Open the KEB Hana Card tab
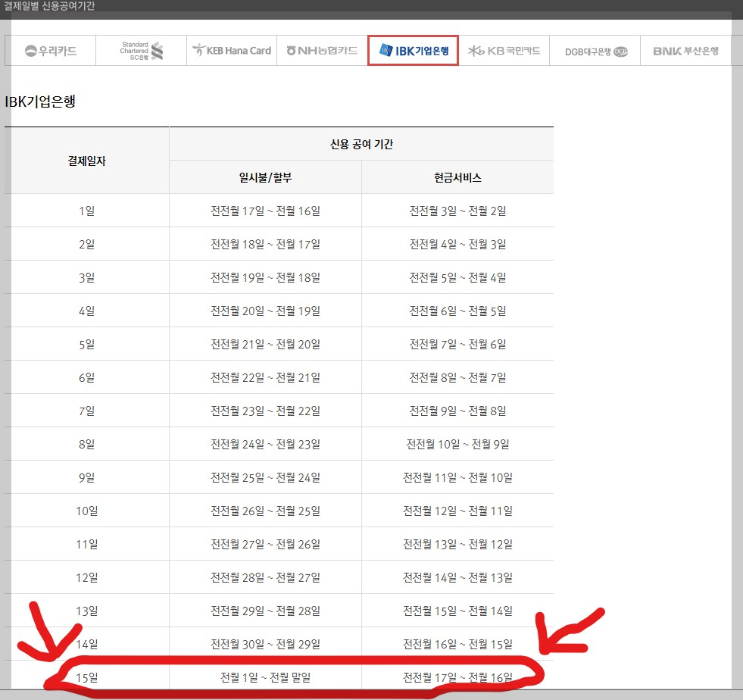Screen dimensions: 743x700 click(232, 50)
